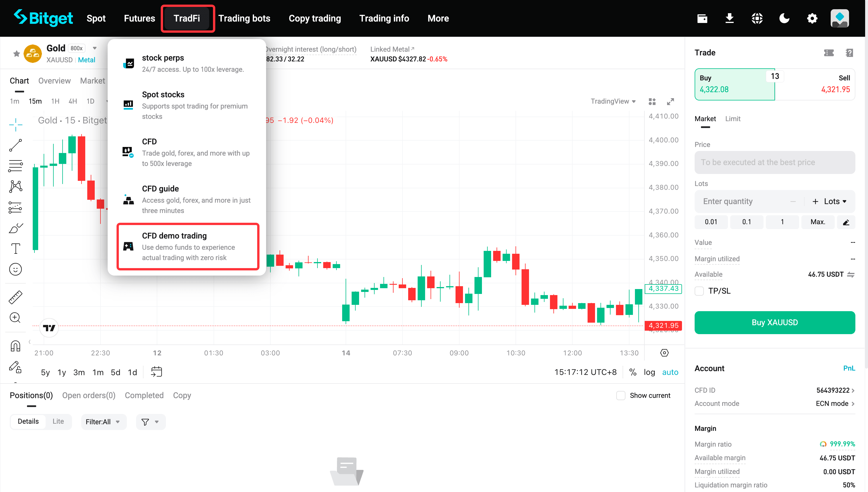Switch positions view to Lite
868x492 pixels.
pos(58,421)
